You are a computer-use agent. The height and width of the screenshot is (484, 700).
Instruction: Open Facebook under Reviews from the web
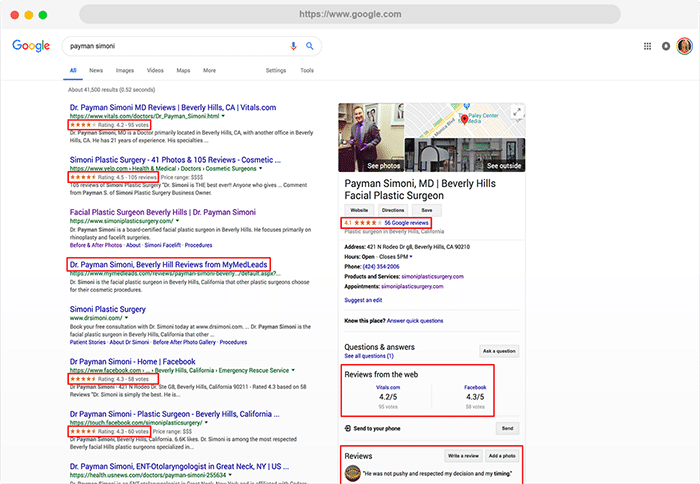475,388
